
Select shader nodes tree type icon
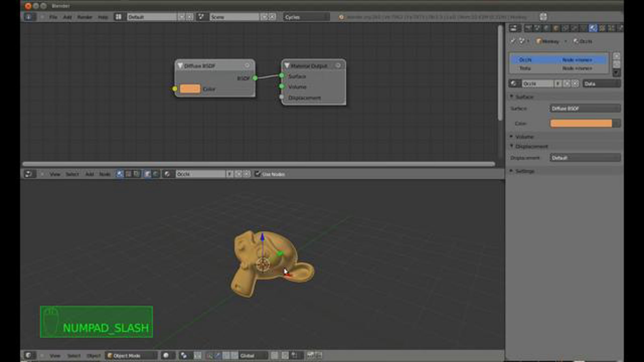click(x=120, y=174)
